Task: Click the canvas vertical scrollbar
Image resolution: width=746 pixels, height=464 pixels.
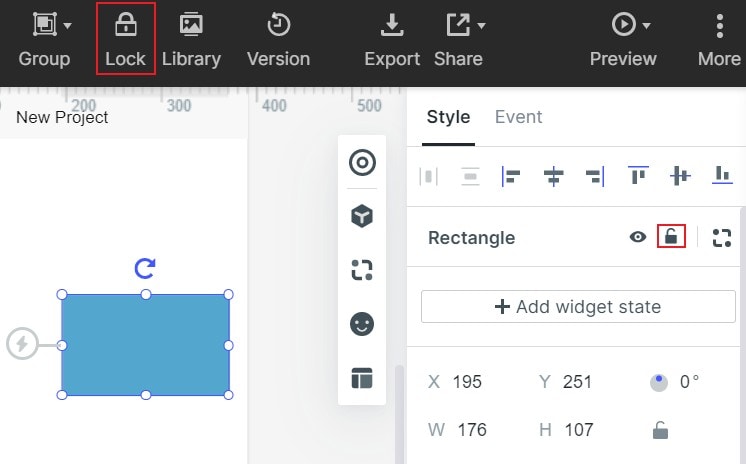Action: 400,414
